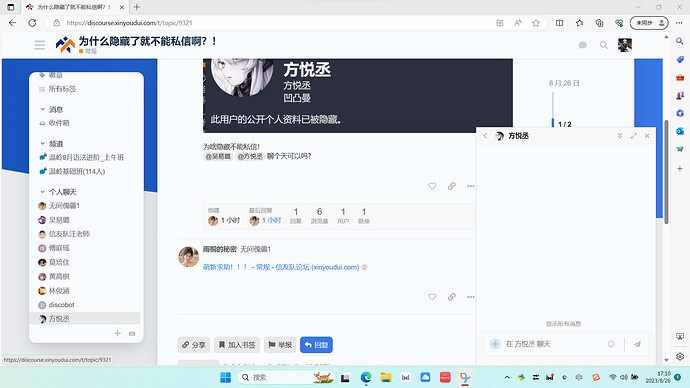Open the hamburger sidebar menu
The height and width of the screenshot is (388, 690).
coord(40,45)
